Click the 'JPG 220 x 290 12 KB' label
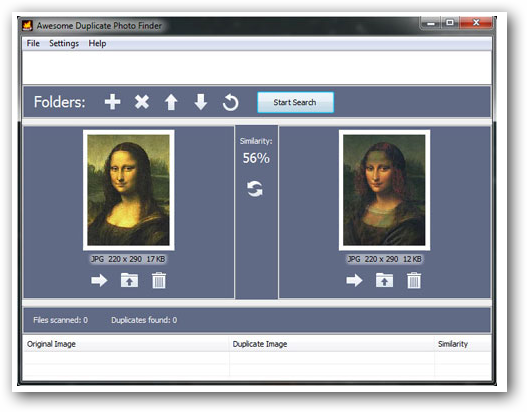 coord(384,259)
